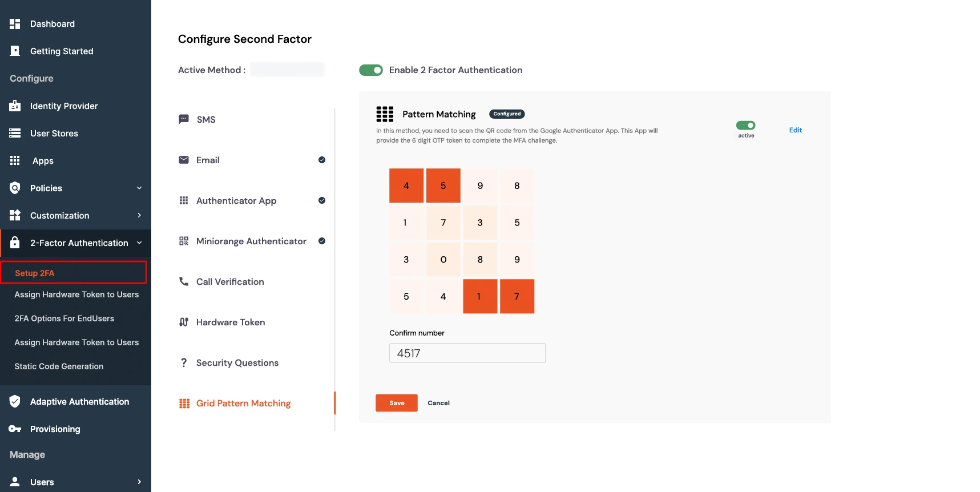Click the Confirm number input field

[x=467, y=353]
